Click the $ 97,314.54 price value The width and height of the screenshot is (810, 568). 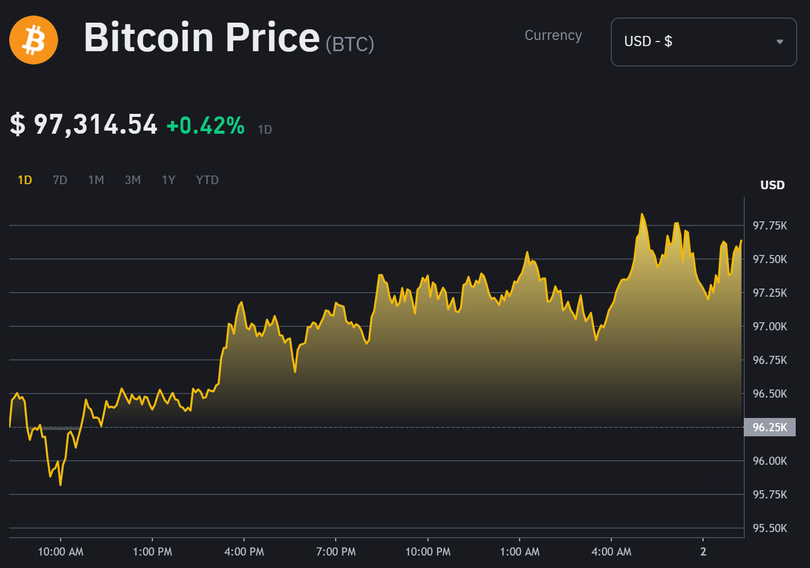point(84,125)
